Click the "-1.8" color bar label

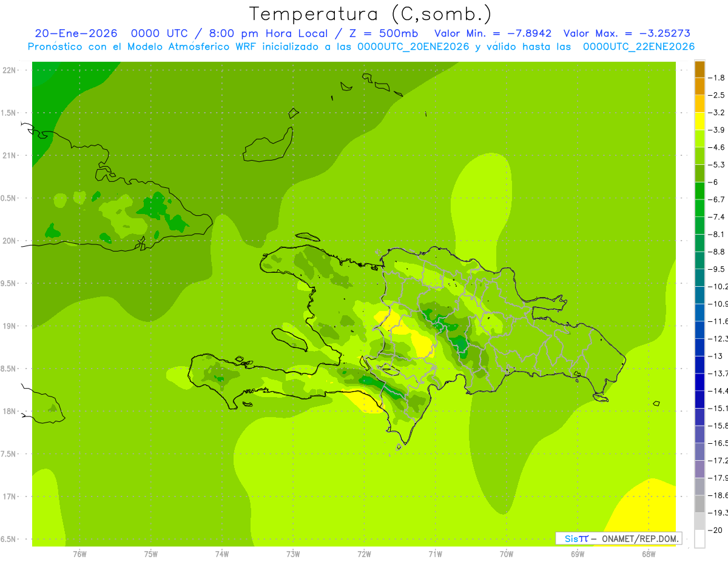pyautogui.click(x=716, y=78)
